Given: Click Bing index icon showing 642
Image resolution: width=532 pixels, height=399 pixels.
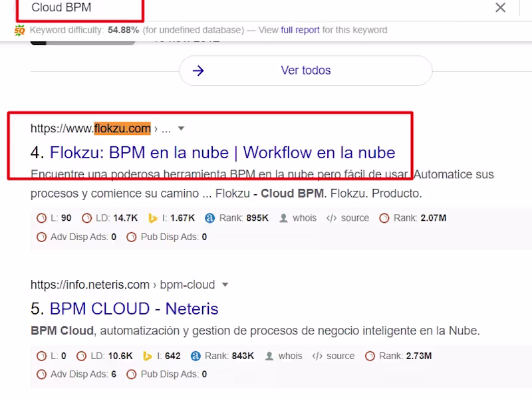Looking at the screenshot, I should (x=147, y=356).
